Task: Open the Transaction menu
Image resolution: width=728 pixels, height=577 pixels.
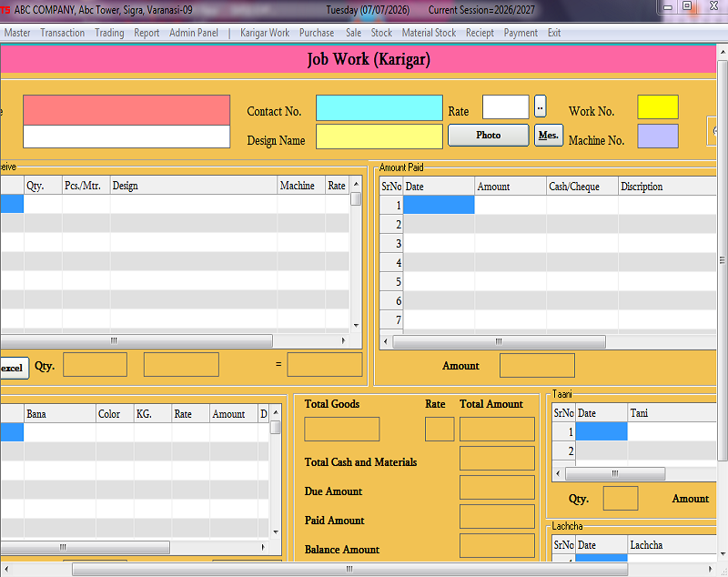Action: click(62, 33)
